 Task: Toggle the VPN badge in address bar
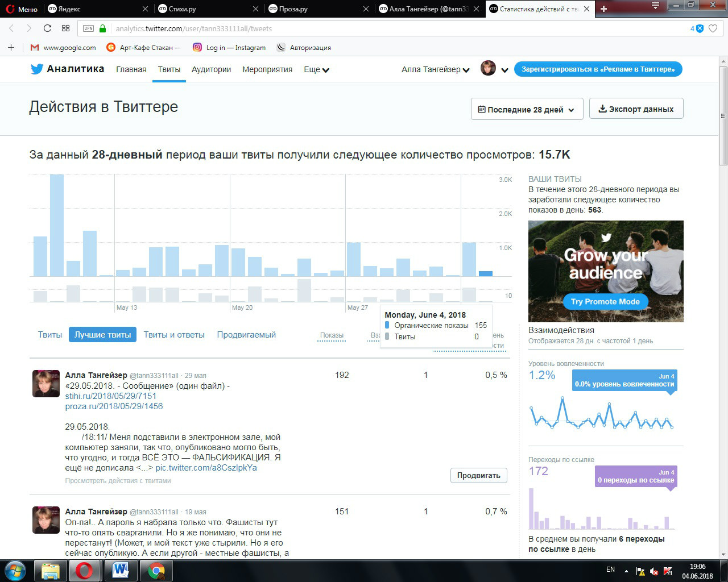(x=88, y=28)
